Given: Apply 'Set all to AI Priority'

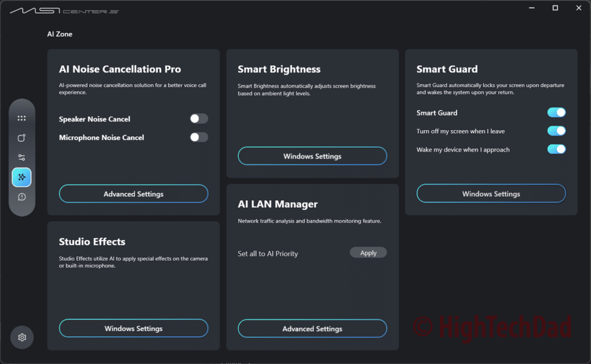Looking at the screenshot, I should click(x=368, y=253).
